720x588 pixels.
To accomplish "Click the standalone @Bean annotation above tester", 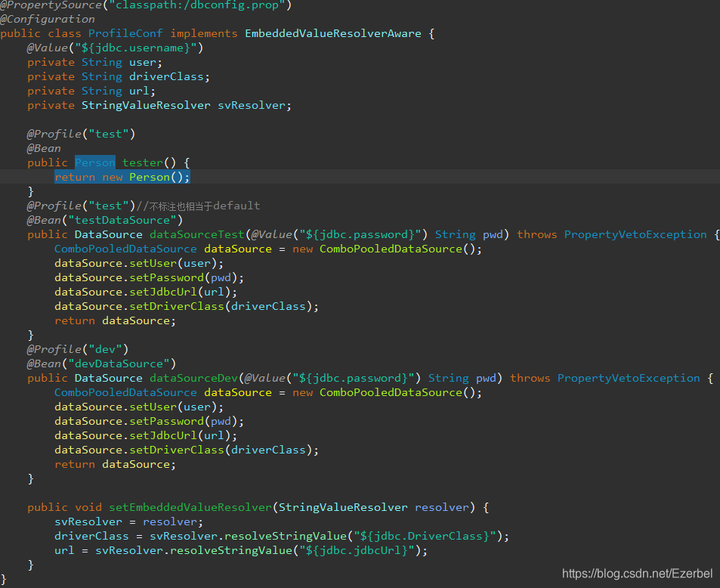I will [44, 148].
